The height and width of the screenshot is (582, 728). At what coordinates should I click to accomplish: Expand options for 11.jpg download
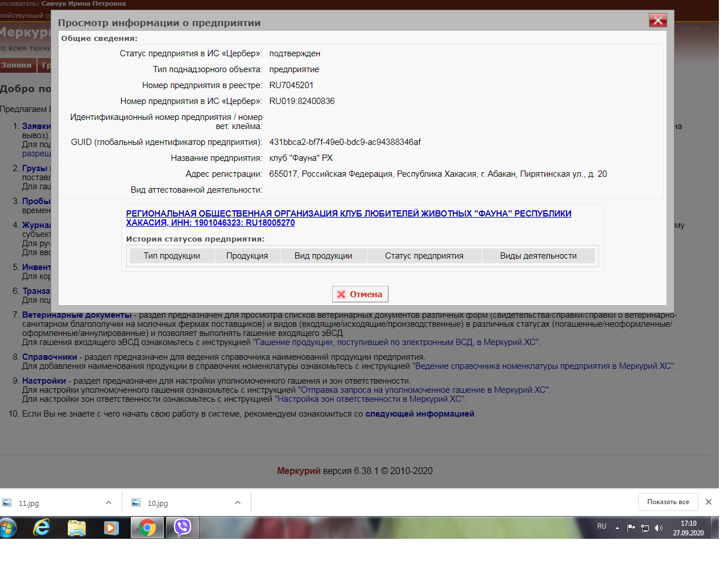[109, 502]
